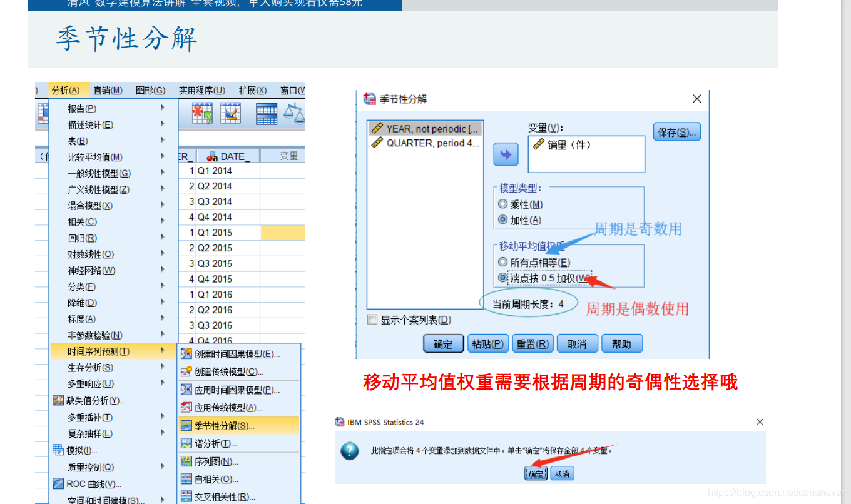Viewport: 851px width, 504px height.
Task: Open the 实用程序(U) menu
Action: 201,91
